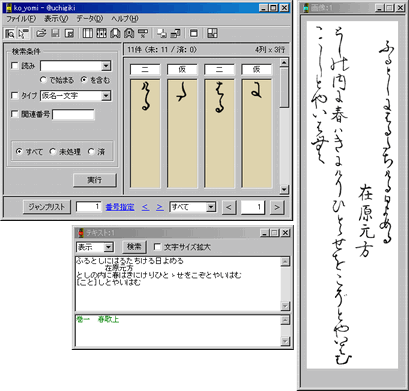Click the open folder toolbar icon
The width and height of the screenshot is (409, 391).
point(41,33)
